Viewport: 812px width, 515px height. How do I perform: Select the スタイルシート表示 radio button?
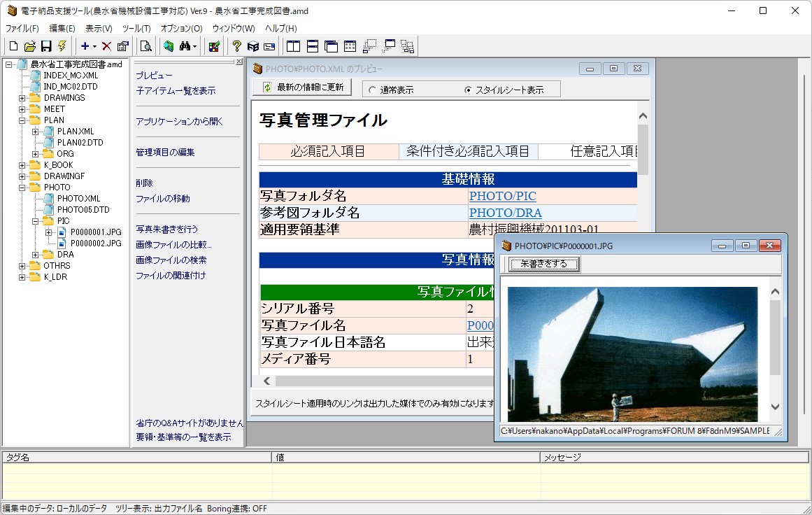[468, 90]
